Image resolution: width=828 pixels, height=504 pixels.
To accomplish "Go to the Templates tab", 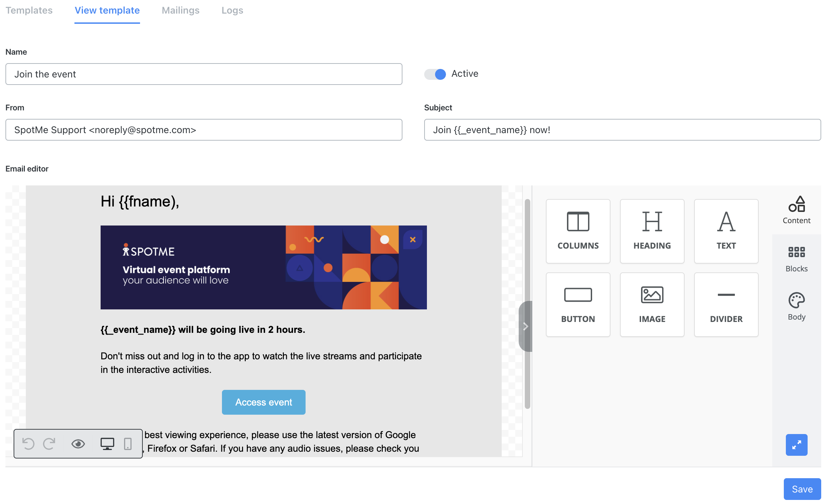I will click(29, 11).
